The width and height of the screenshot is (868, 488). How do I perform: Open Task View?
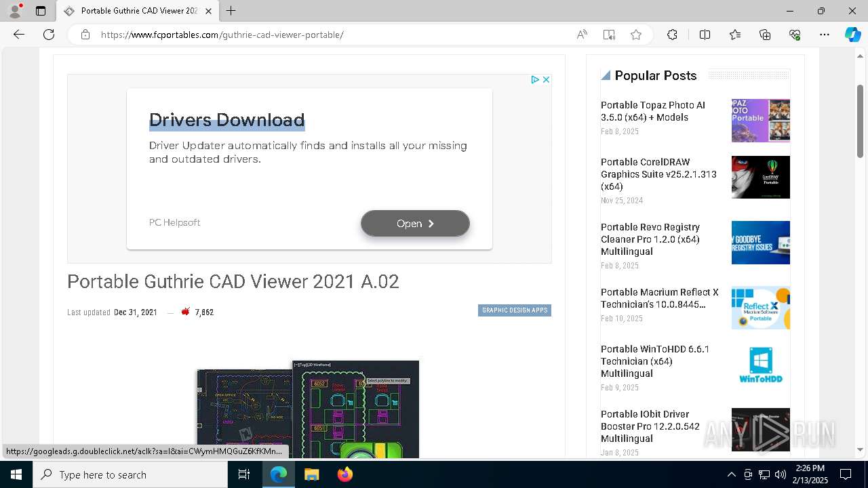click(x=244, y=474)
